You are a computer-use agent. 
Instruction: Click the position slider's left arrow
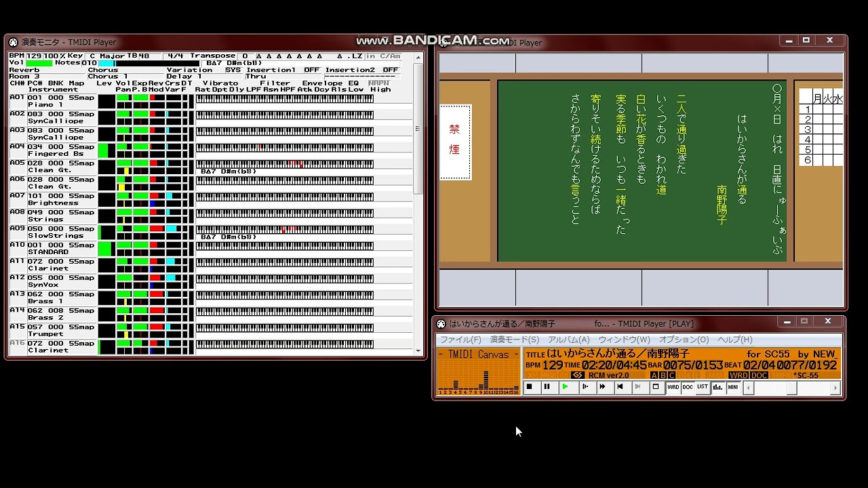point(749,388)
